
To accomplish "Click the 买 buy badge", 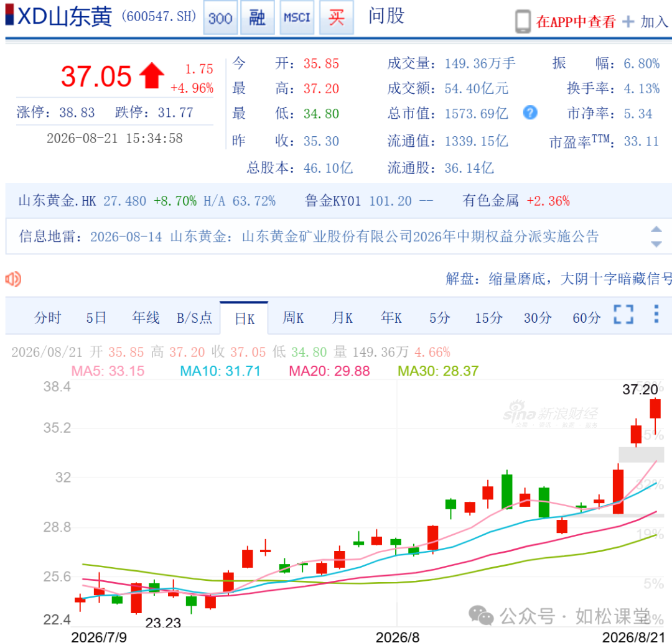I will (x=337, y=17).
